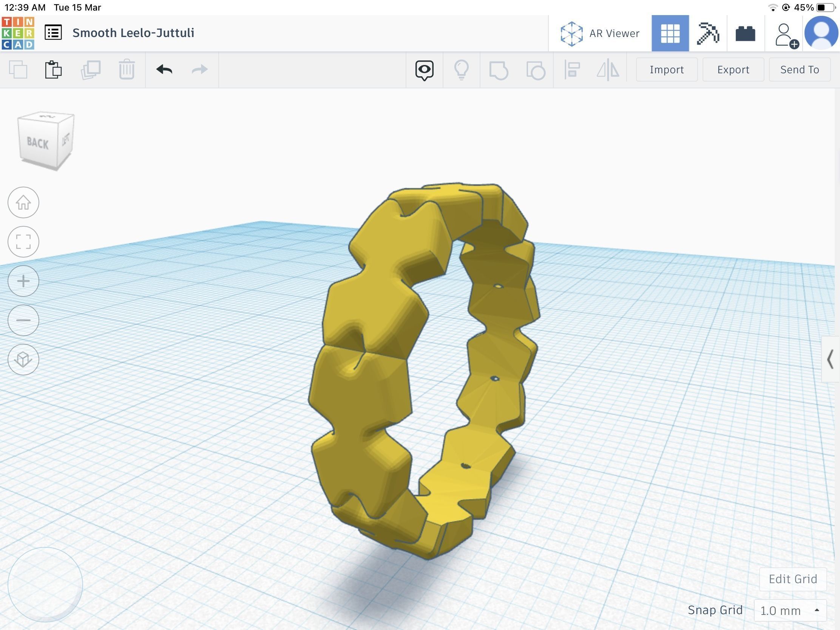This screenshot has width=840, height=630.
Task: Click the LEFT face of view cube
Action: tap(66, 139)
